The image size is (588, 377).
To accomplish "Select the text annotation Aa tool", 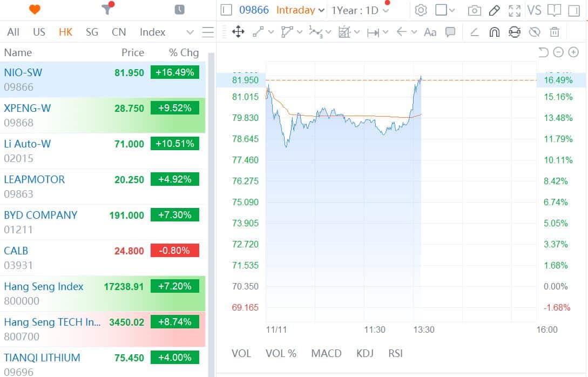I will [430, 32].
